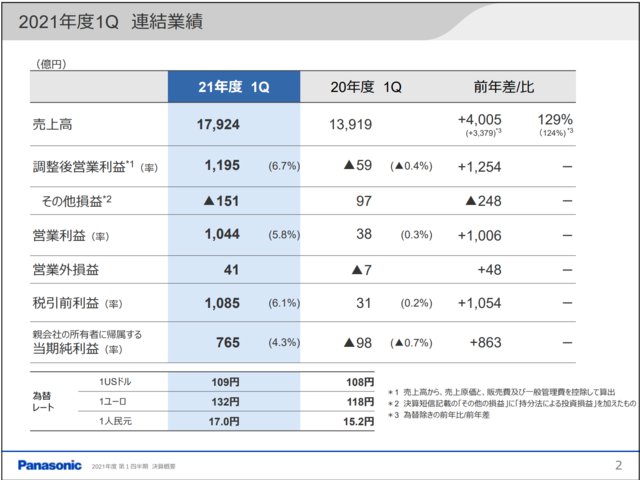Screen dimensions: 640x480
Task: Select the blue 21年度 1Q column header
Action: [x=233, y=87]
